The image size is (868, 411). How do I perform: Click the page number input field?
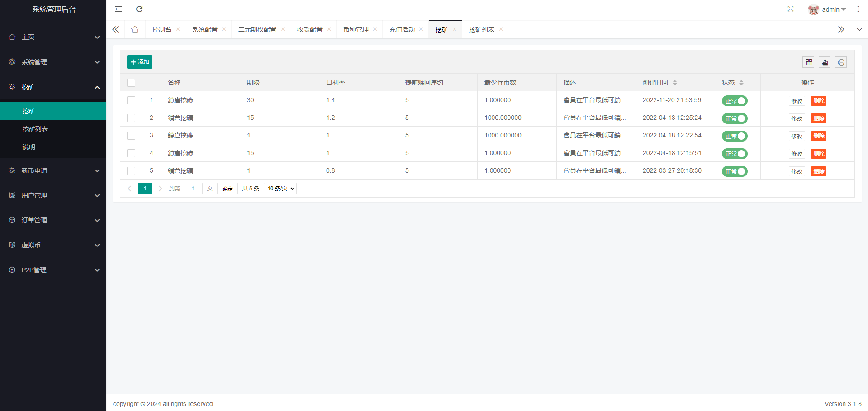click(194, 189)
